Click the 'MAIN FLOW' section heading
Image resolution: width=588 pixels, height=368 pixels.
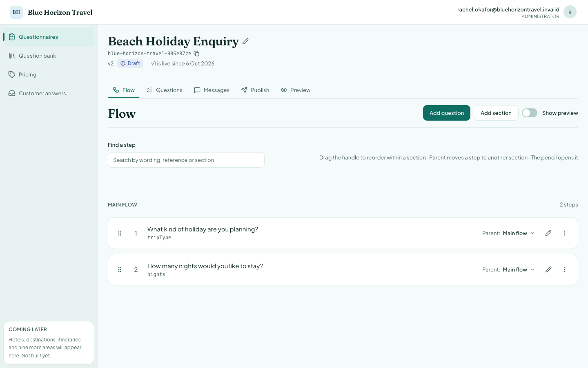coord(122,204)
